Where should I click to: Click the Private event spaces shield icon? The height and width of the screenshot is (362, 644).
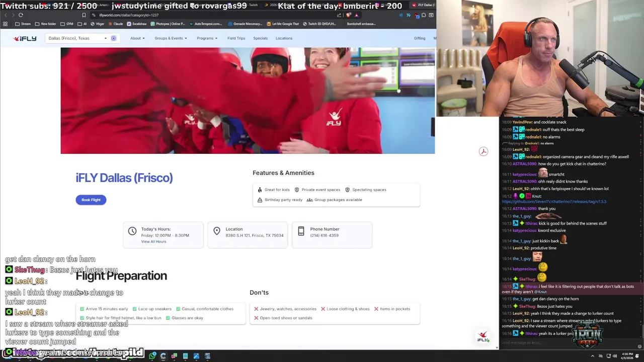pos(297,190)
